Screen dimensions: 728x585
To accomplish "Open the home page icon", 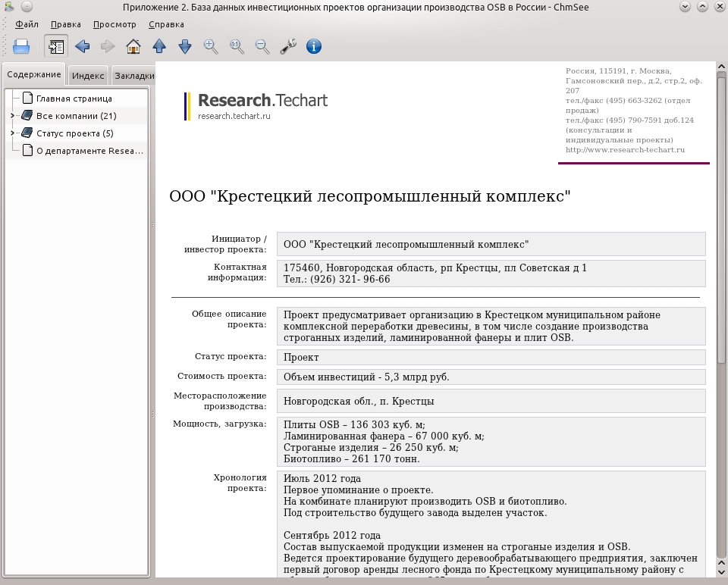I will coord(133,46).
